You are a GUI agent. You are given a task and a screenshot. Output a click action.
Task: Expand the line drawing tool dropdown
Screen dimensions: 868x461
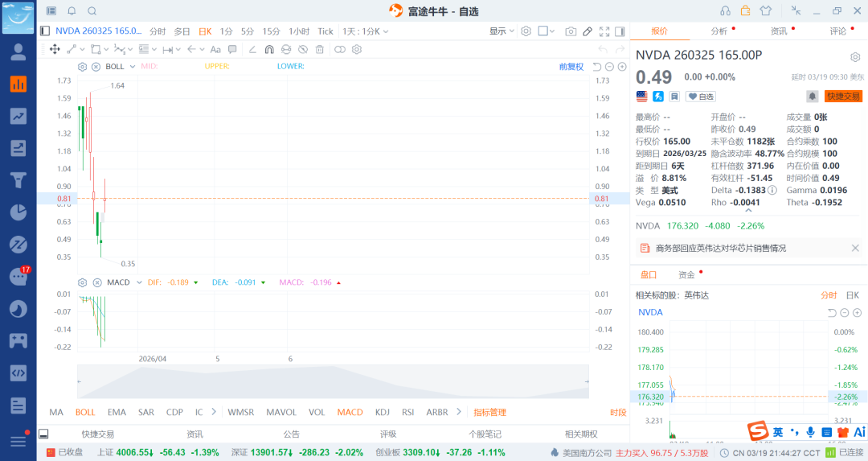click(x=83, y=49)
